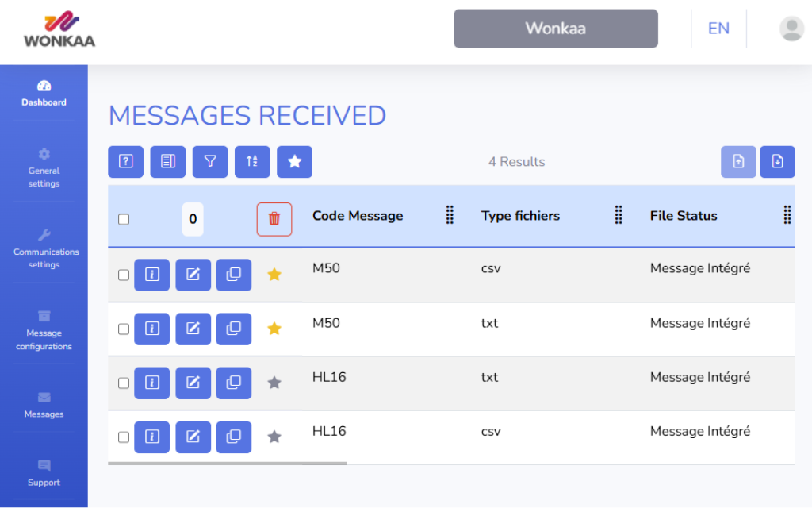Open info for the M50 csv row

[151, 275]
